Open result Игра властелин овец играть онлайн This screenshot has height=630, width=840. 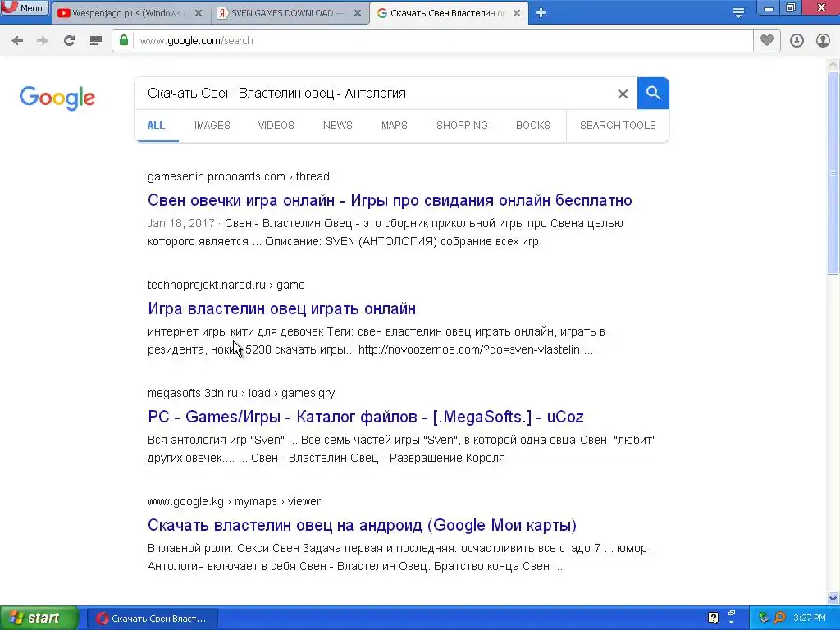click(x=282, y=308)
